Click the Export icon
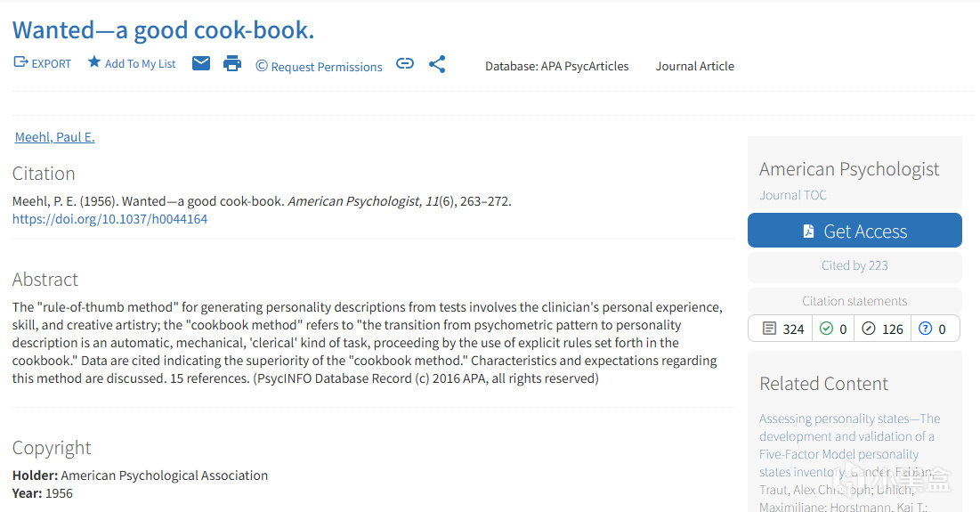The height and width of the screenshot is (512, 980). click(20, 62)
